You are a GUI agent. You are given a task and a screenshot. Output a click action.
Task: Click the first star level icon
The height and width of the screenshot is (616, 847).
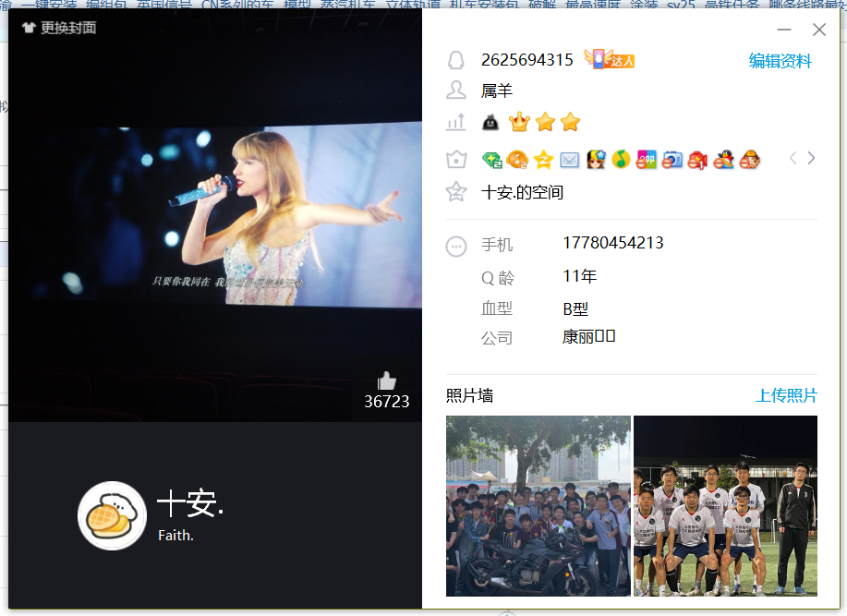tap(545, 122)
